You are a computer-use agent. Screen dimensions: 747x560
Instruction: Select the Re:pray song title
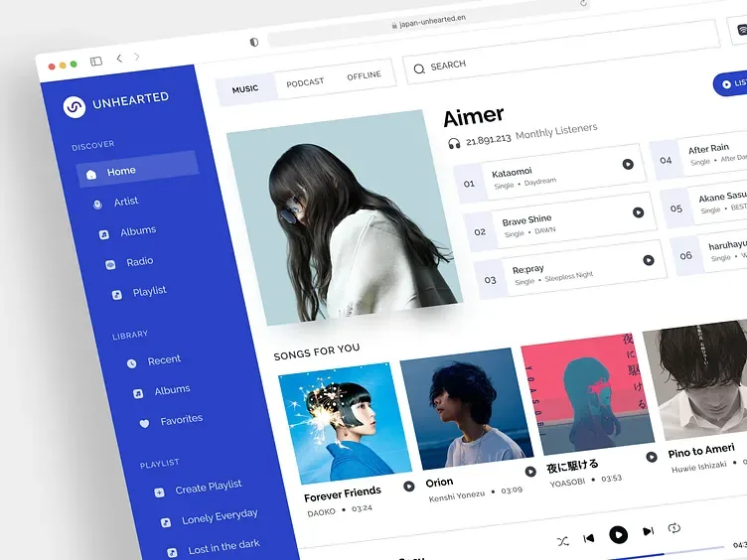[x=527, y=269]
